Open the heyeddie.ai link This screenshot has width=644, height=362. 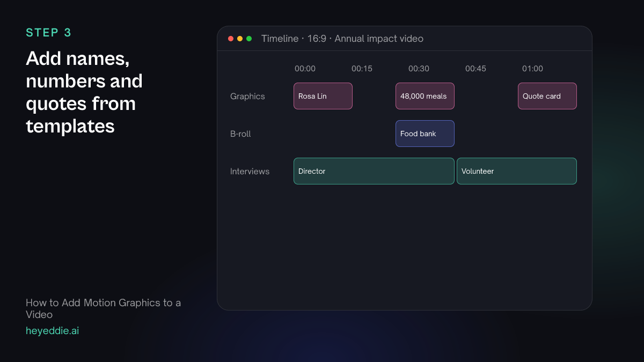pos(53,331)
